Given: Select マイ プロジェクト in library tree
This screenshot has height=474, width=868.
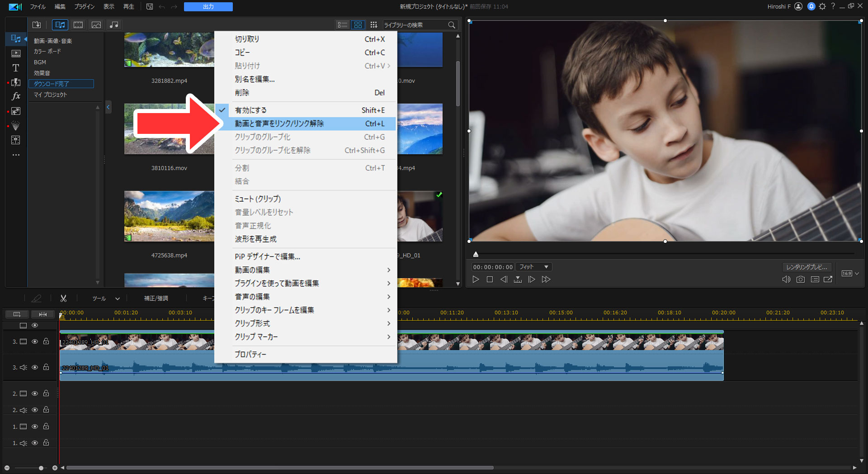Looking at the screenshot, I should pos(50,95).
